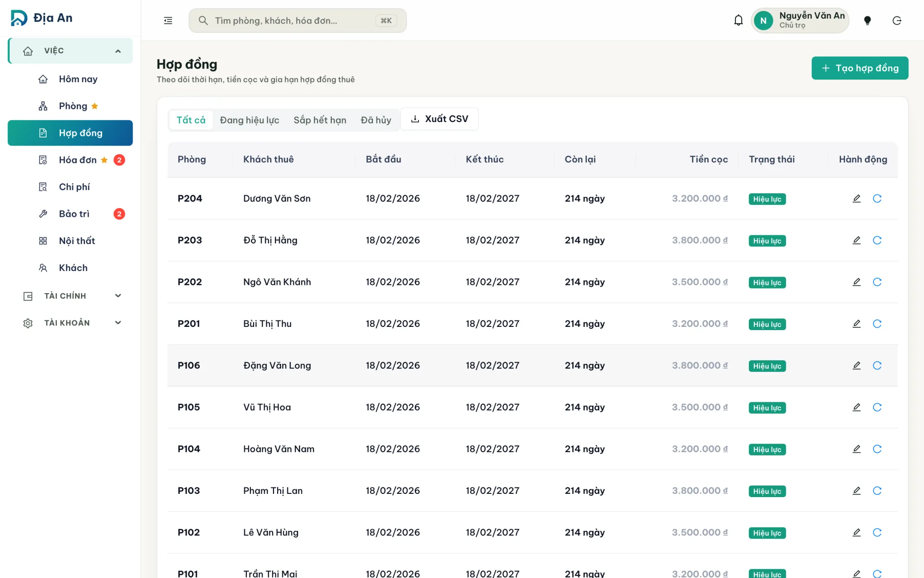Image resolution: width=924 pixels, height=578 pixels.
Task: Edit contract for room P202
Action: pyautogui.click(x=857, y=282)
